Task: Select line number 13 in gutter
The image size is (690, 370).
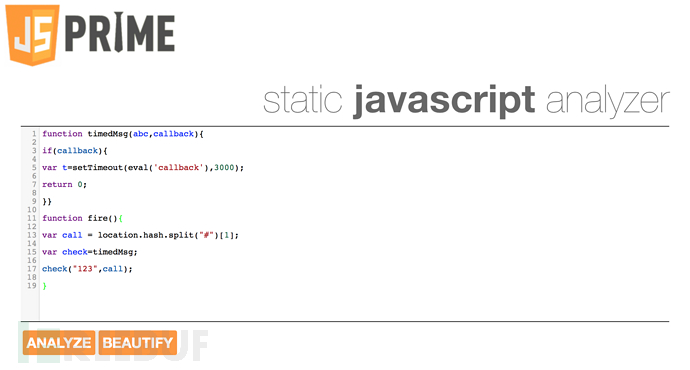Action: (x=32, y=235)
